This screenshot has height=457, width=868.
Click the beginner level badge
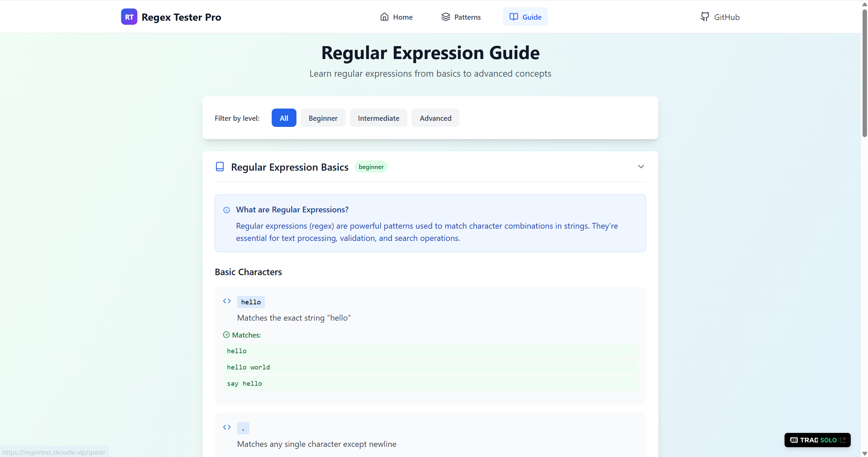371,167
